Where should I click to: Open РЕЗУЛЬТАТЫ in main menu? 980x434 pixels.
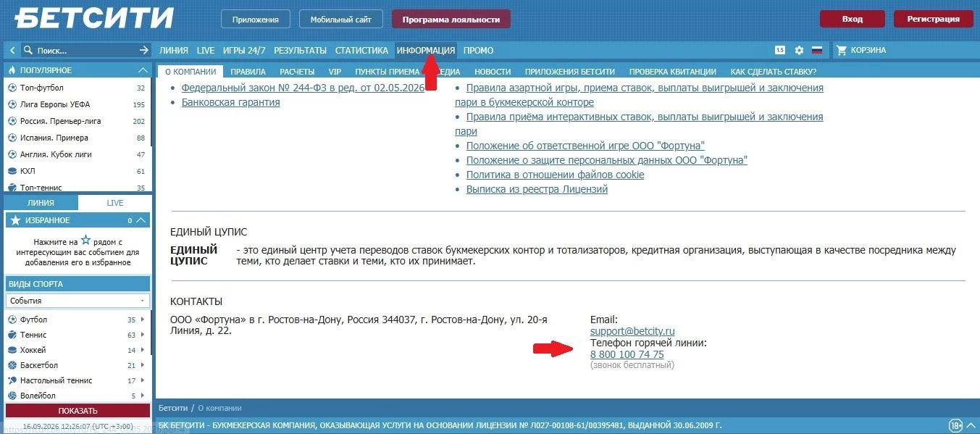coord(300,51)
